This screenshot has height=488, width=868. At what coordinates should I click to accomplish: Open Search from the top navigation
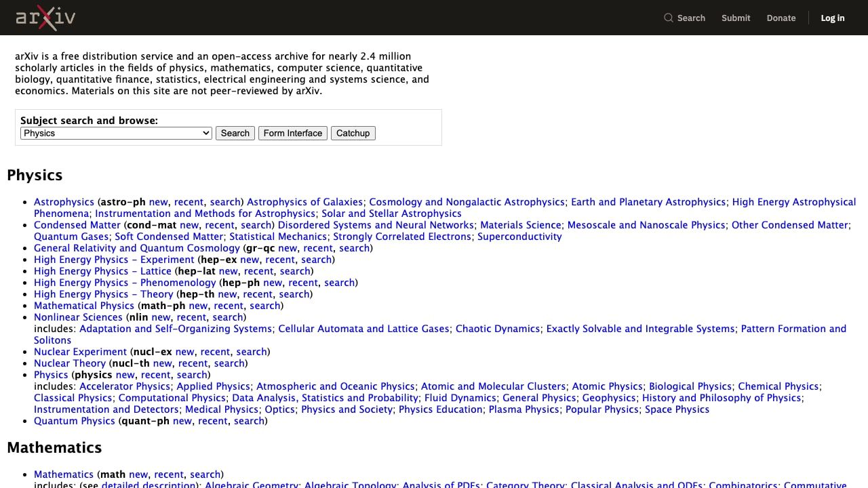[684, 18]
